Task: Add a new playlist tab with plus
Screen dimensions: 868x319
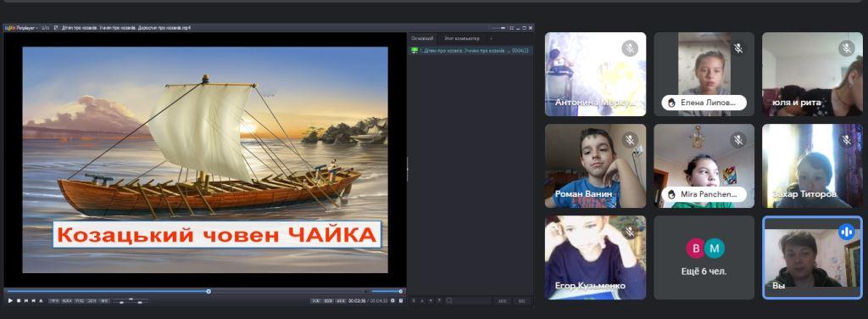Action: [491, 38]
